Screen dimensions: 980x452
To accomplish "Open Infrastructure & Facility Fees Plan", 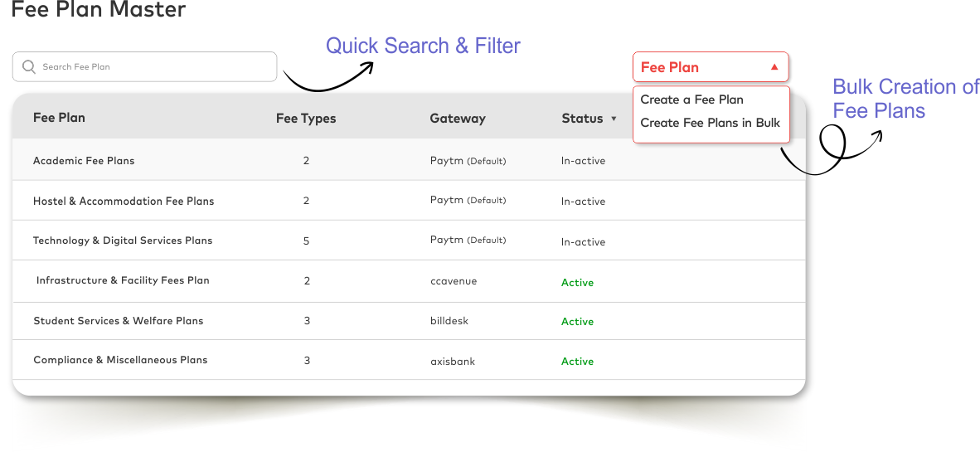I will 123,280.
